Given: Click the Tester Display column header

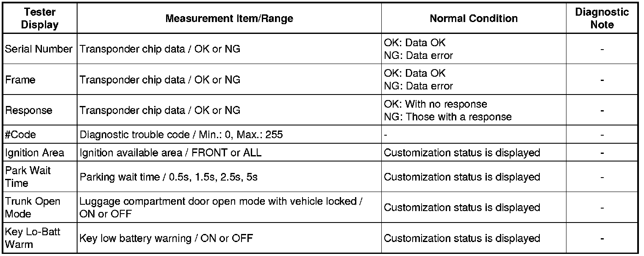Looking at the screenshot, I should (39, 19).
